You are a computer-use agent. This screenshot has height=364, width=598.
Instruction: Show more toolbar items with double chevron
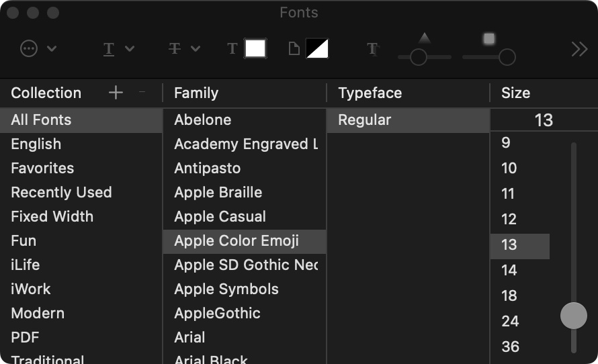tap(579, 48)
